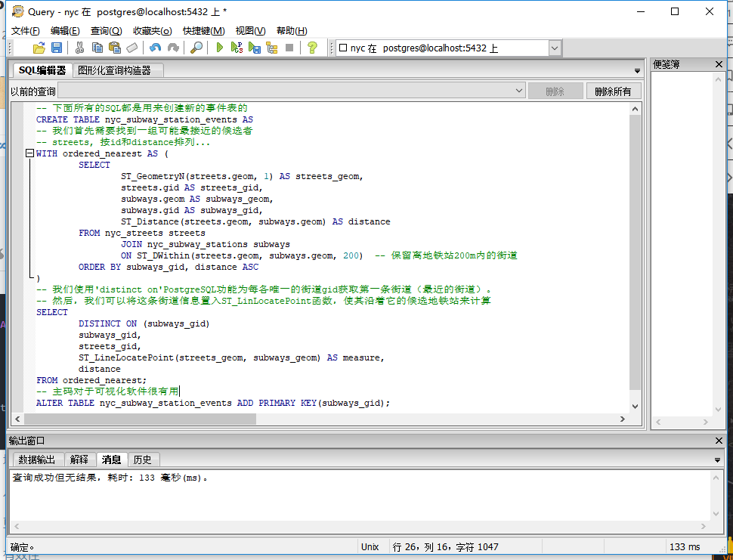Open the 文件(F) menu
Screen dimensions: 733x560
[x=25, y=31]
